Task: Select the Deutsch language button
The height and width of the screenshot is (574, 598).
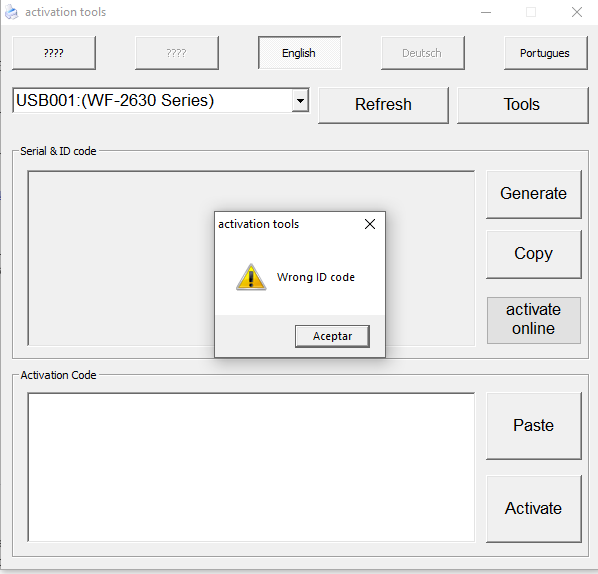Action: [423, 53]
